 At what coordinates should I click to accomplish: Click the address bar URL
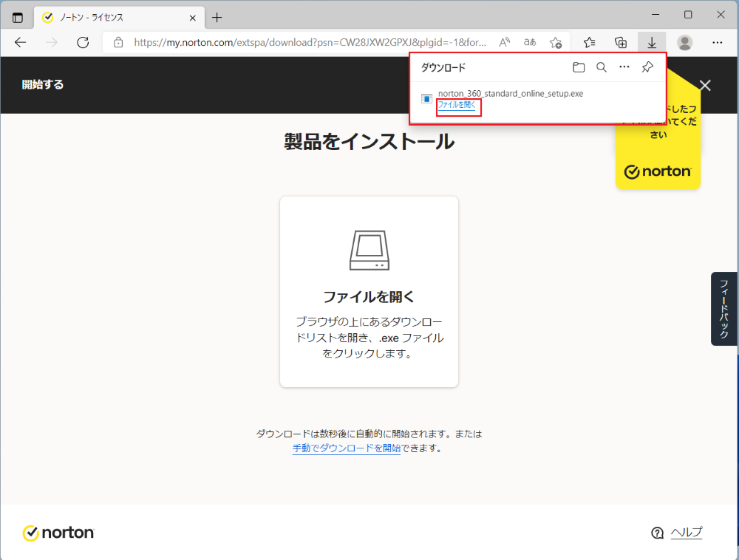310,42
